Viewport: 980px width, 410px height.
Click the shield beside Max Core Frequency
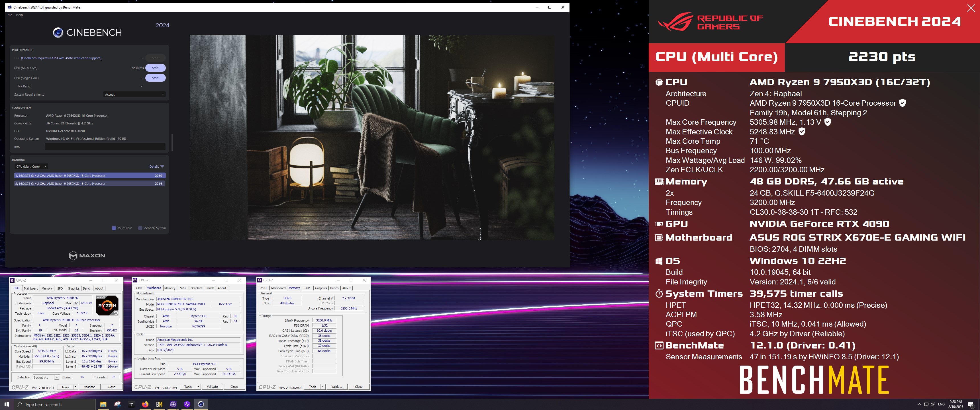point(828,122)
